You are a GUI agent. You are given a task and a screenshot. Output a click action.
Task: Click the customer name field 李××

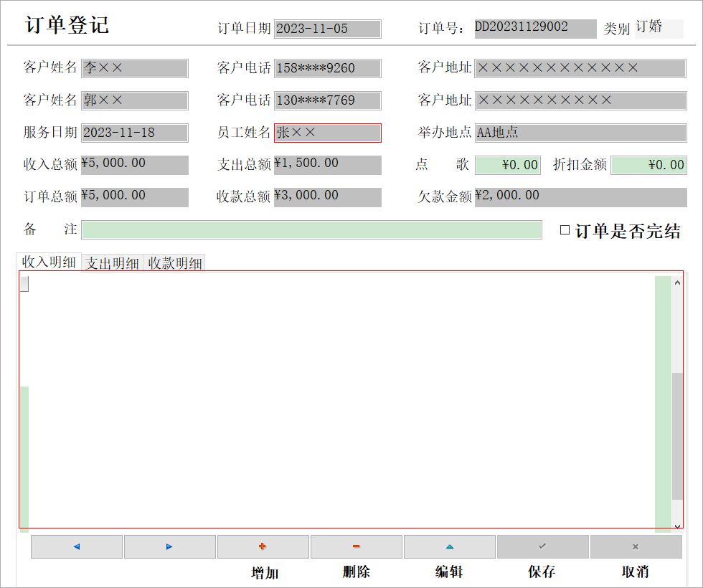pyautogui.click(x=135, y=68)
